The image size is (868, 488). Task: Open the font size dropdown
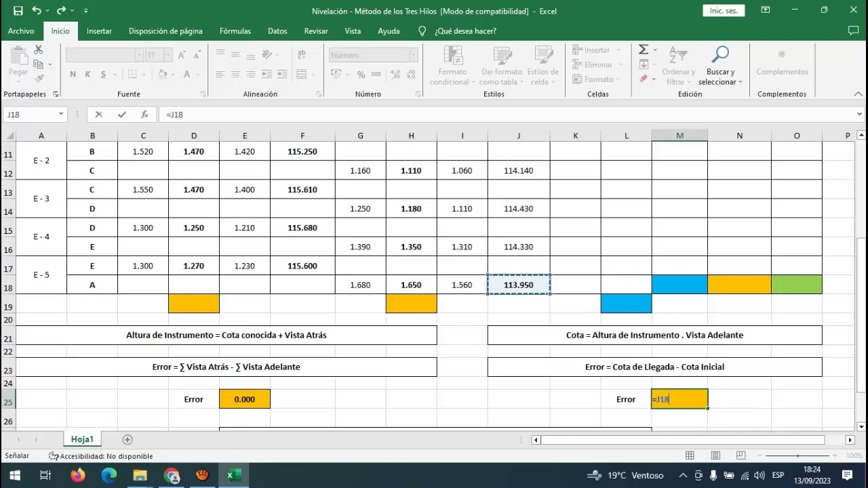(x=168, y=55)
